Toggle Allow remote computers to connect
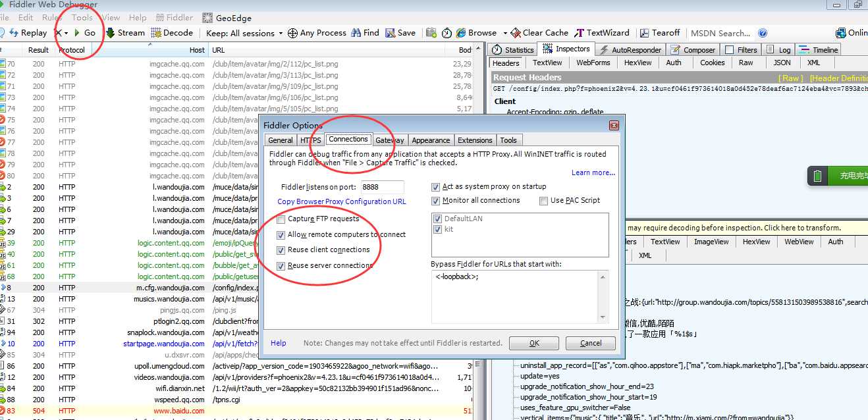The height and width of the screenshot is (420, 868). click(282, 234)
